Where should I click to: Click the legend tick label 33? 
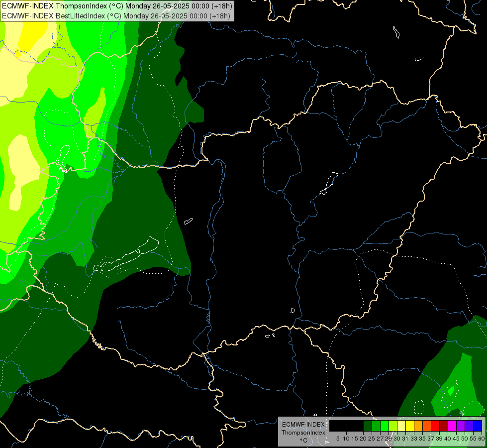414,439
